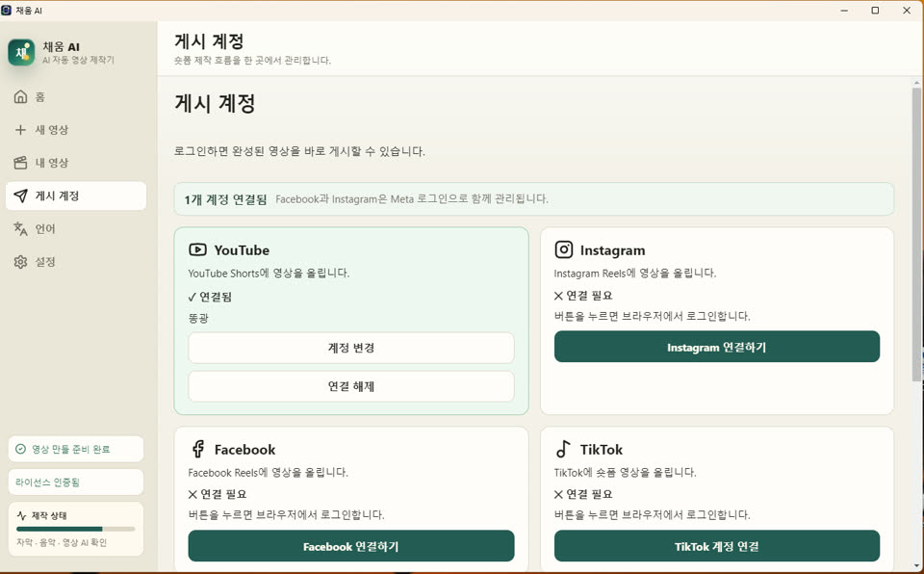This screenshot has height=574, width=924.
Task: Click the text TikTok에 숏폼 영상을 올립니다
Action: click(x=626, y=473)
